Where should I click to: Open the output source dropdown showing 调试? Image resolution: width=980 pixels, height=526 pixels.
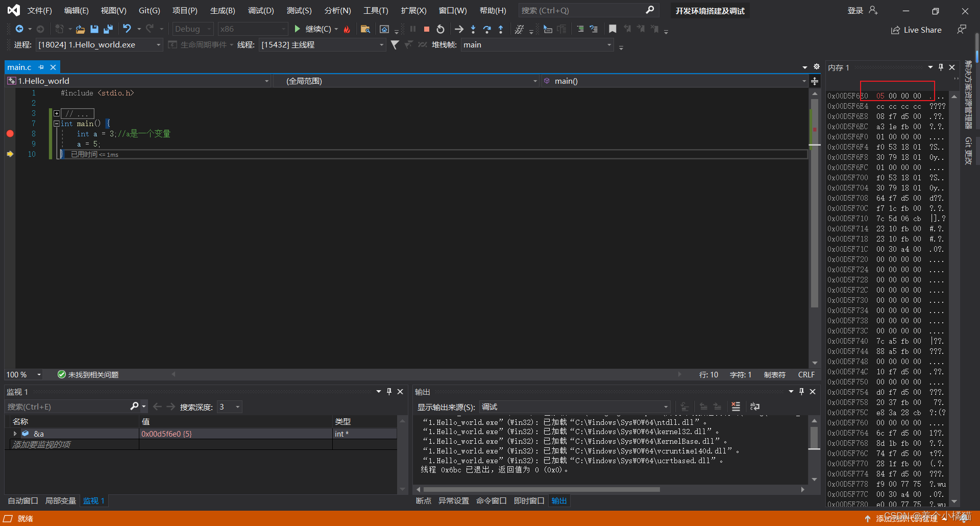click(x=575, y=407)
